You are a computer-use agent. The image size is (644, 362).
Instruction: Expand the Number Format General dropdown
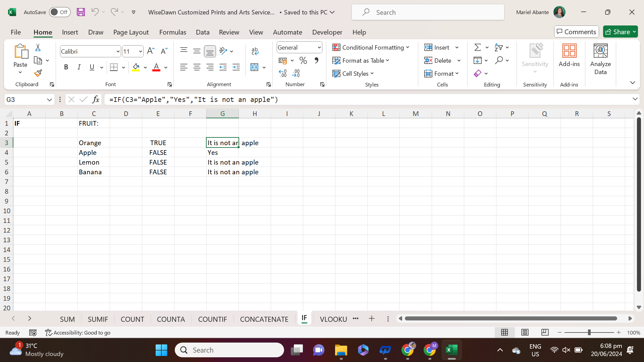(x=319, y=48)
